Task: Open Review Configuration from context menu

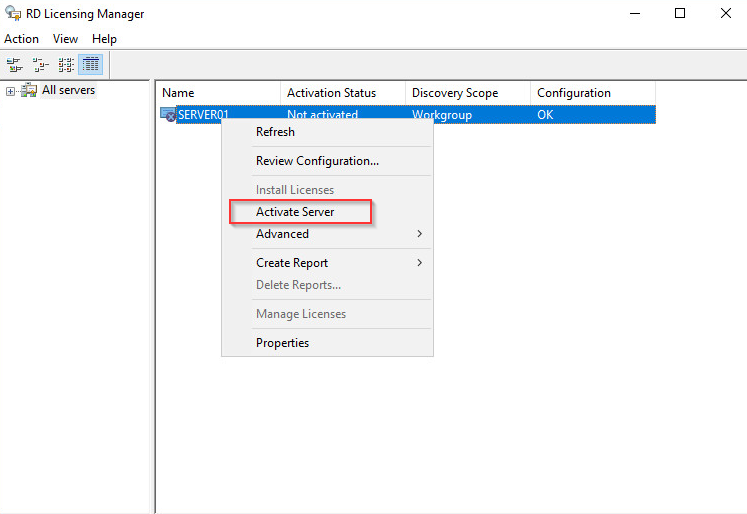Action: click(x=317, y=161)
